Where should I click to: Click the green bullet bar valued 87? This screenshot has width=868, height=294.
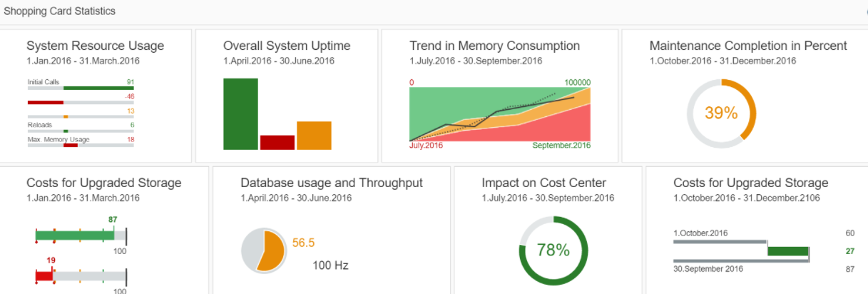tap(75, 235)
